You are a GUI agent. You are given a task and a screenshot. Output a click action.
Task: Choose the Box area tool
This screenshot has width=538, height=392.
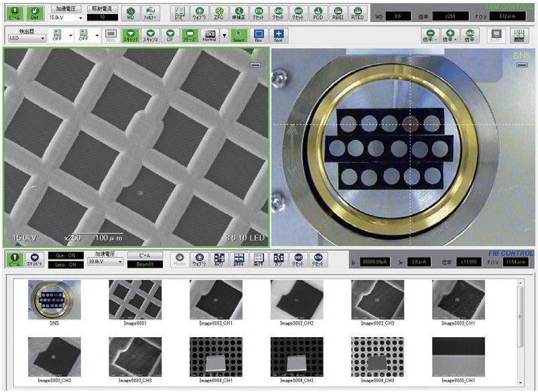click(x=259, y=36)
